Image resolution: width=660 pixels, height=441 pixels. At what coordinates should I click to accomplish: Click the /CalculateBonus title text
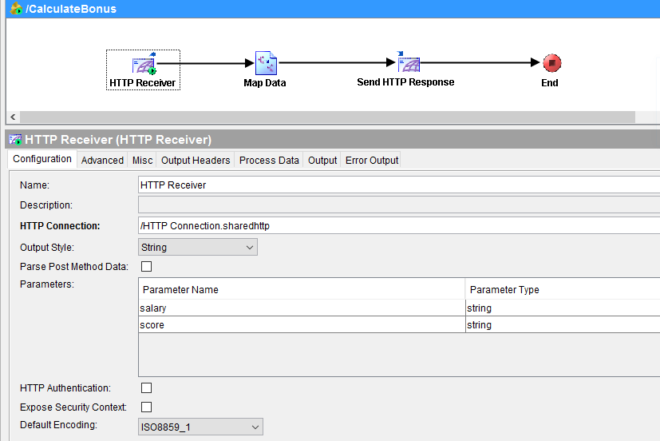[x=71, y=9]
